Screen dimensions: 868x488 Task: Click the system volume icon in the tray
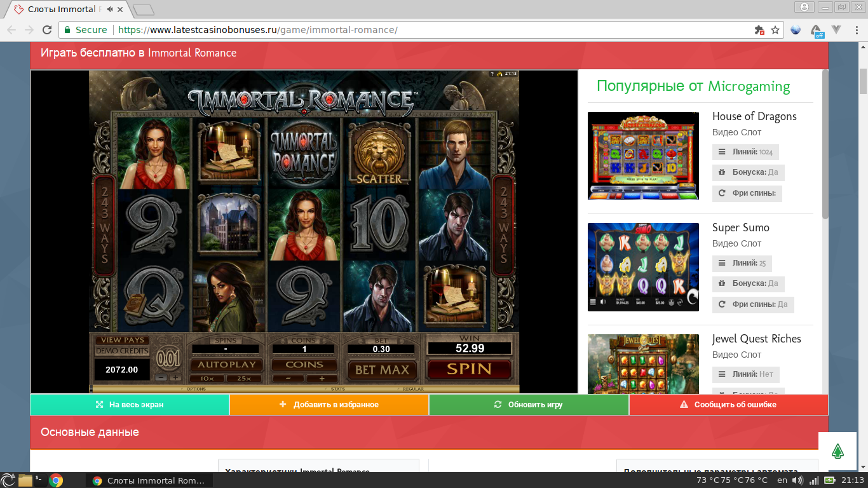[x=796, y=480]
